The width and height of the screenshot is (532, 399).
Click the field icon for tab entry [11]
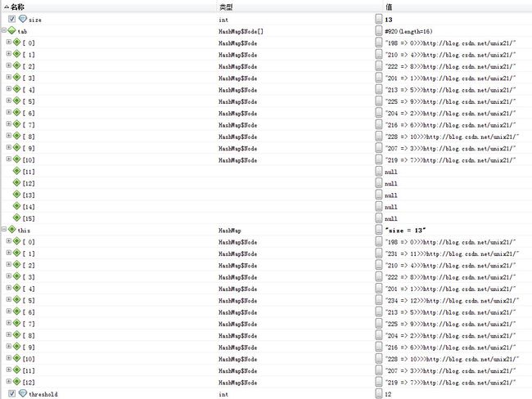[17, 172]
